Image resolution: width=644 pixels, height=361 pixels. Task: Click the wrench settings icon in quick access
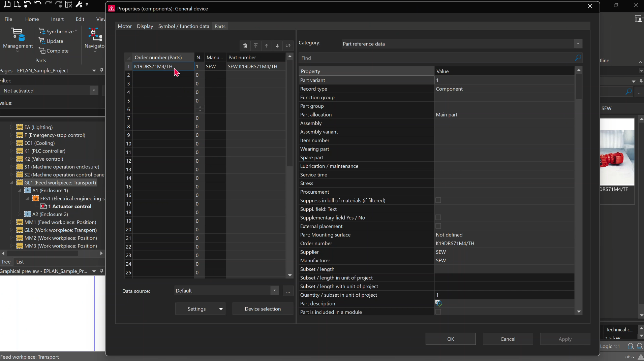click(x=79, y=4)
